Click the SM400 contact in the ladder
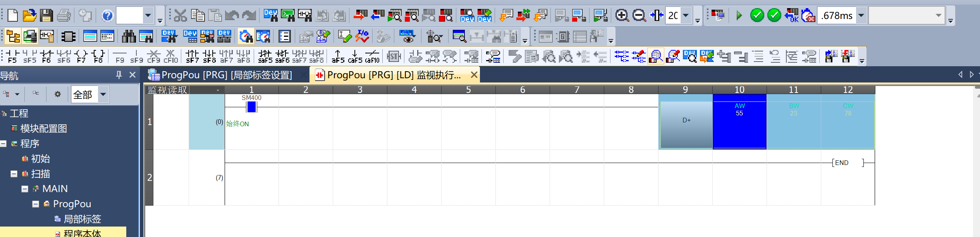Image resolution: width=980 pixels, height=237 pixels. click(251, 106)
